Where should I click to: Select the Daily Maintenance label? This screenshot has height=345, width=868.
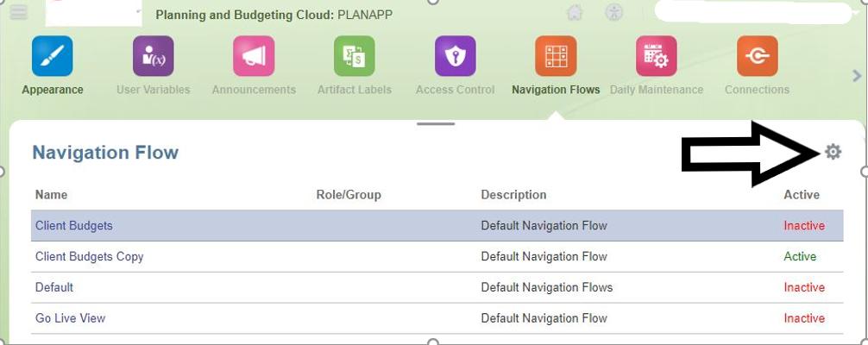(657, 90)
